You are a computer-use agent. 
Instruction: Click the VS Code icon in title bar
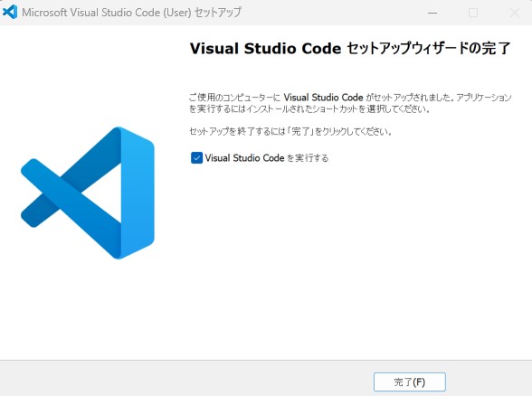[x=10, y=13]
